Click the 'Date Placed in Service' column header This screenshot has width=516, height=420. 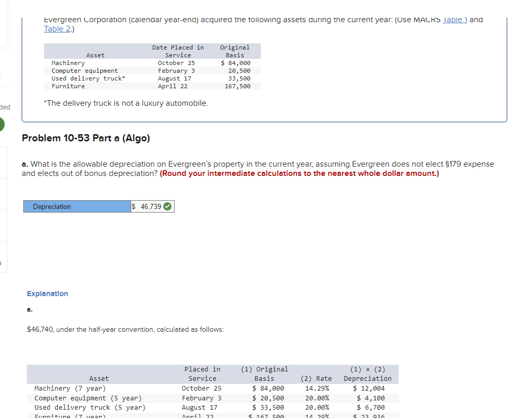(178, 51)
